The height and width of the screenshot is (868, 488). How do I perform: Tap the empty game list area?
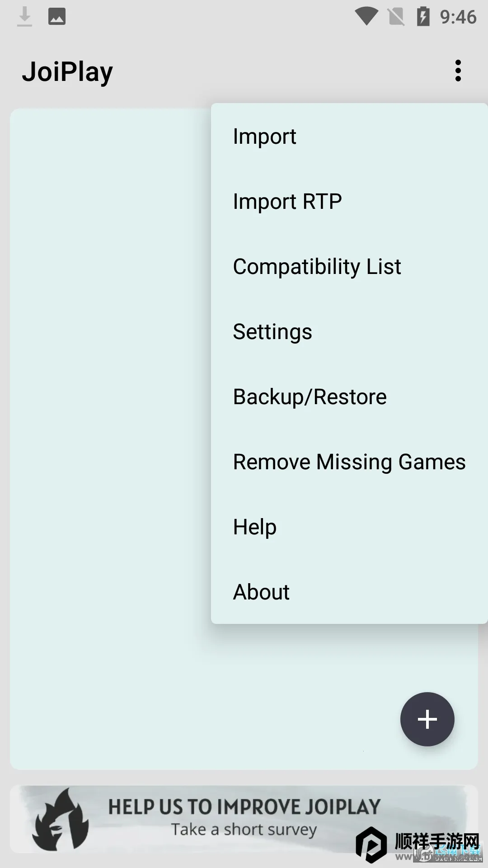(108, 407)
